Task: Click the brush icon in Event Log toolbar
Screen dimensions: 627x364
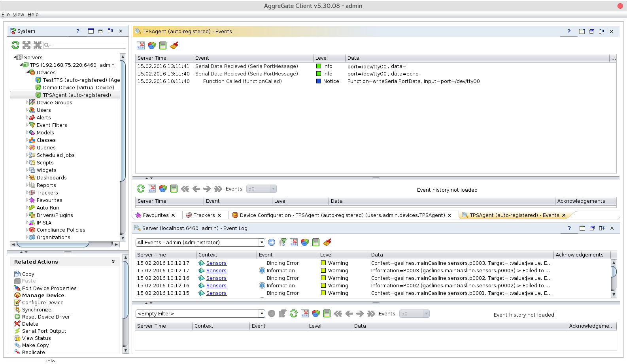Action: (x=327, y=242)
